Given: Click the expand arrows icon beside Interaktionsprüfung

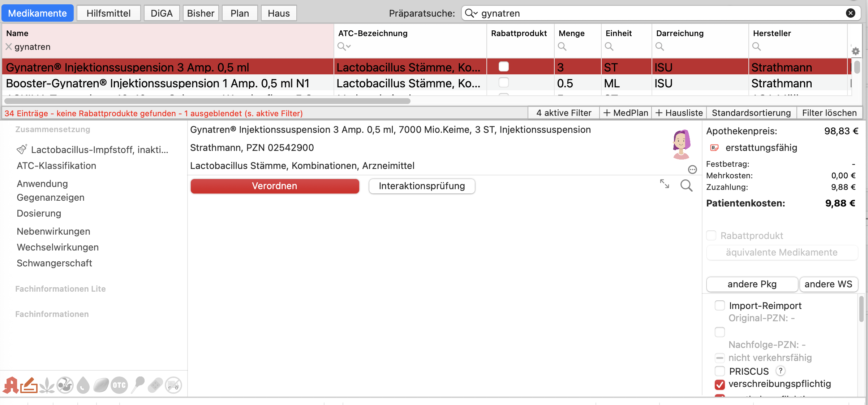Looking at the screenshot, I should (664, 184).
